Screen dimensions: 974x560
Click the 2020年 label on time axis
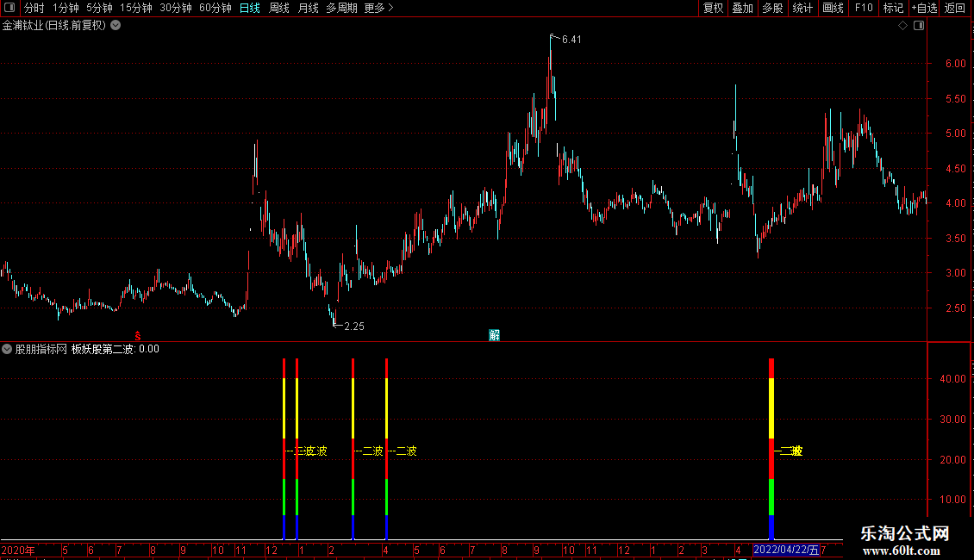pyautogui.click(x=18, y=550)
